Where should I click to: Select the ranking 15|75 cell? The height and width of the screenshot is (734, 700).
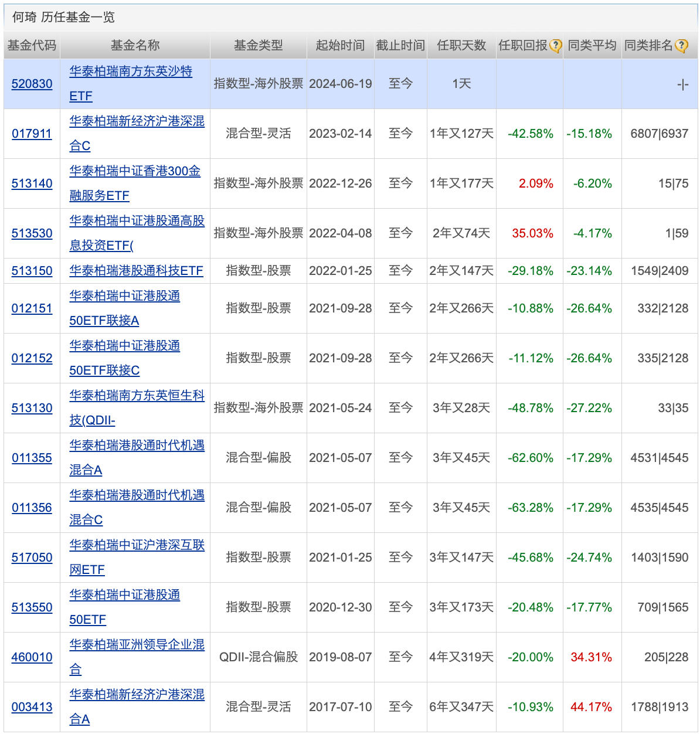673,183
